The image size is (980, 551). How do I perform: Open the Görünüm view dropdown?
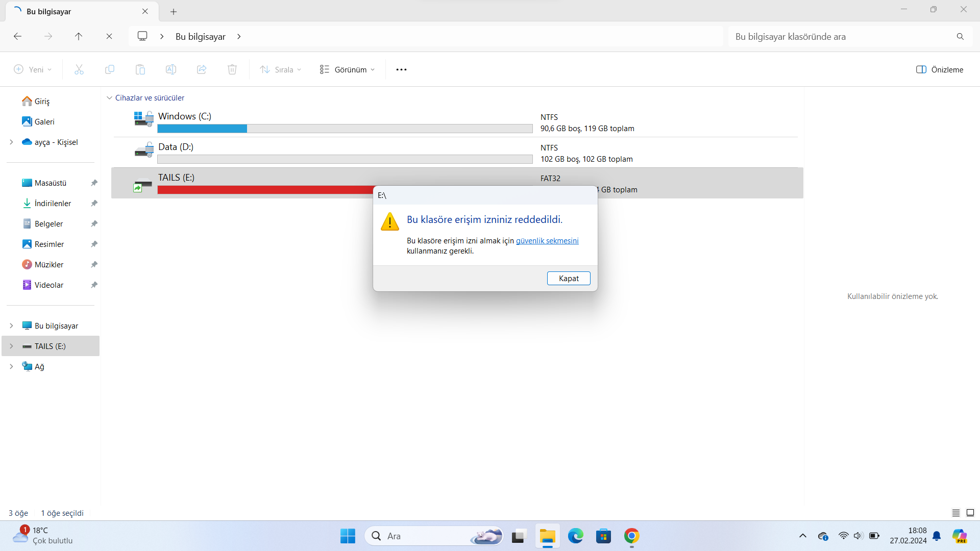coord(348,70)
